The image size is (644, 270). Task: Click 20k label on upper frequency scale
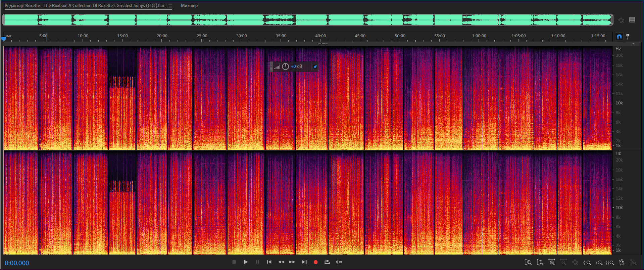click(619, 55)
